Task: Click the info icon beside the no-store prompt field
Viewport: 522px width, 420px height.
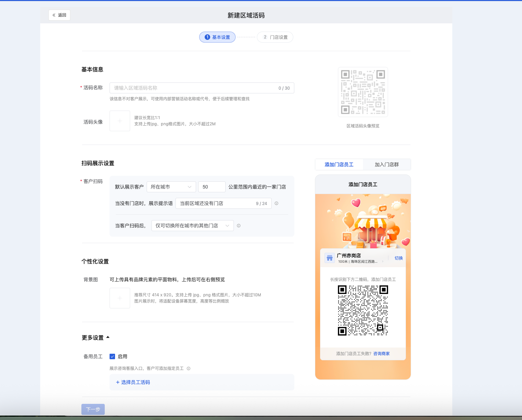Action: coord(276,203)
